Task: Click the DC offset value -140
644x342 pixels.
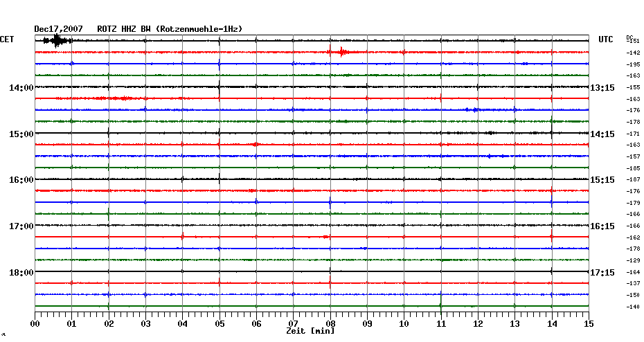Action: 633,307
